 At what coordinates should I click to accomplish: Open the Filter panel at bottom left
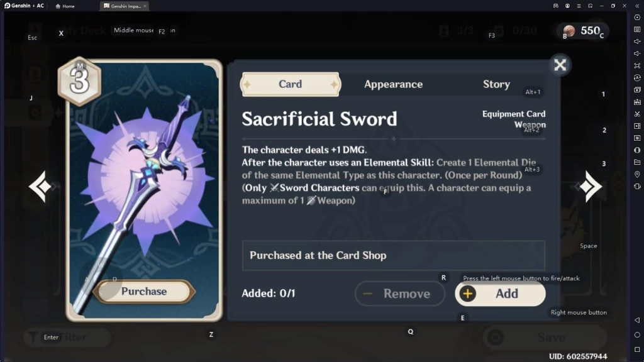pyautogui.click(x=66, y=337)
